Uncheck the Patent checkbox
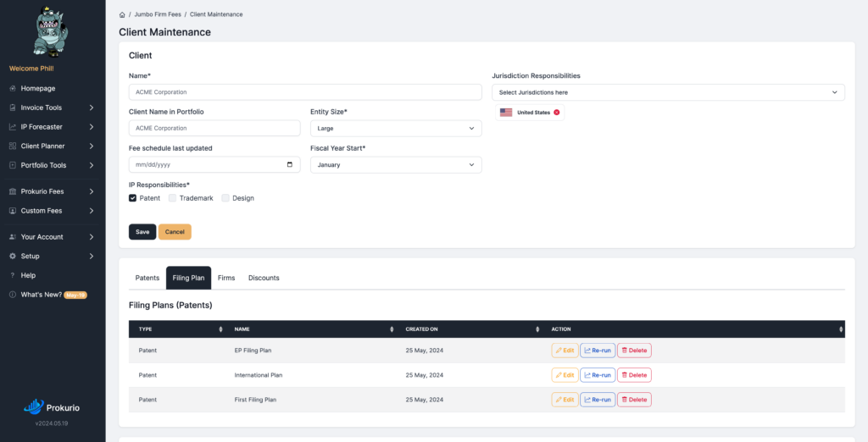868x442 pixels. pos(132,198)
